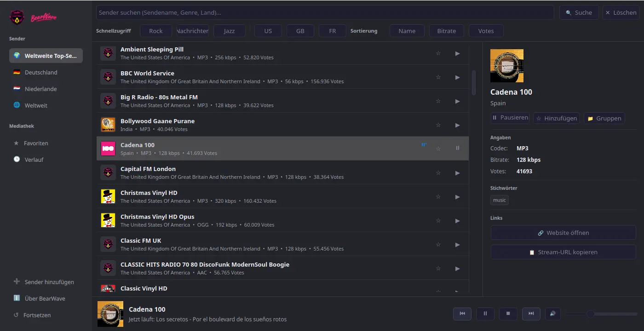Click Pausieren in the details panel

(x=510, y=118)
